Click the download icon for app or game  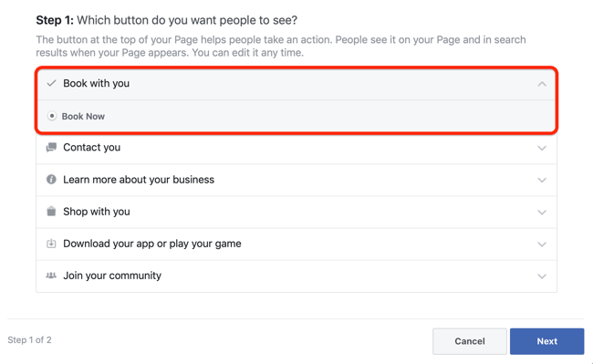(x=51, y=244)
